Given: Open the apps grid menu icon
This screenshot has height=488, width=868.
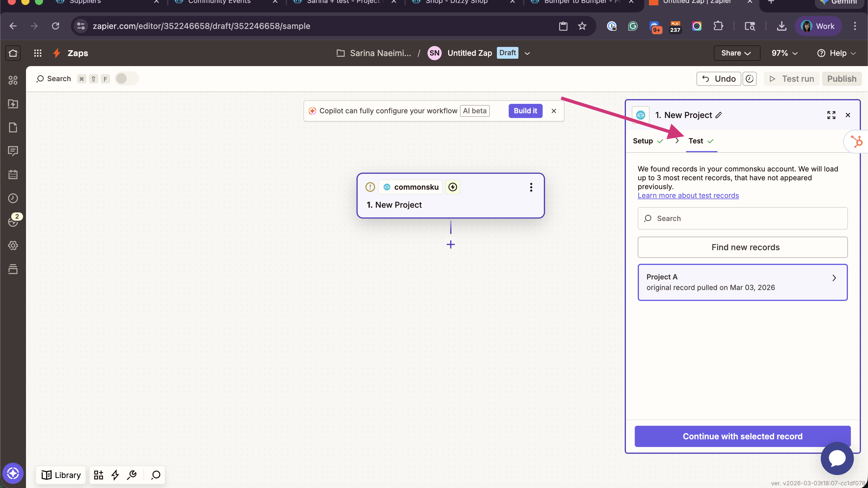Looking at the screenshot, I should pos(38,53).
